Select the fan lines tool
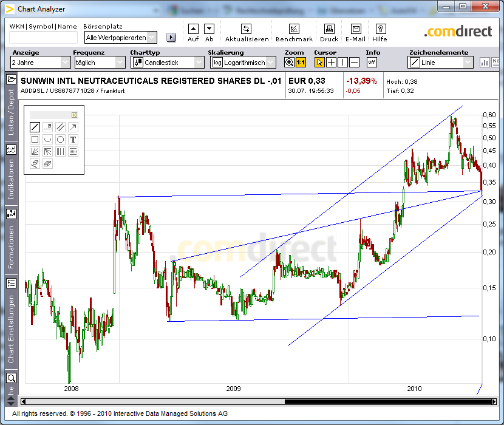Screen dimensions: 504x425 point(35,151)
